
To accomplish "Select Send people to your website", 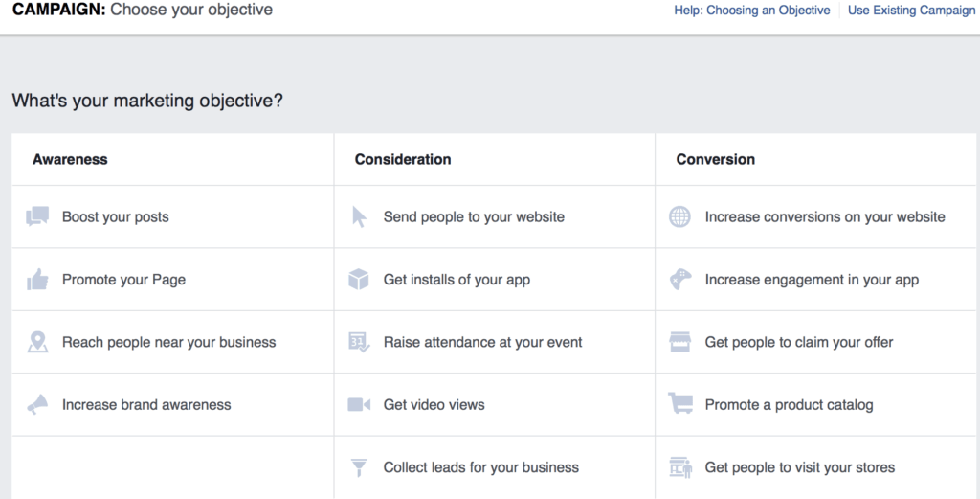I will [x=495, y=217].
